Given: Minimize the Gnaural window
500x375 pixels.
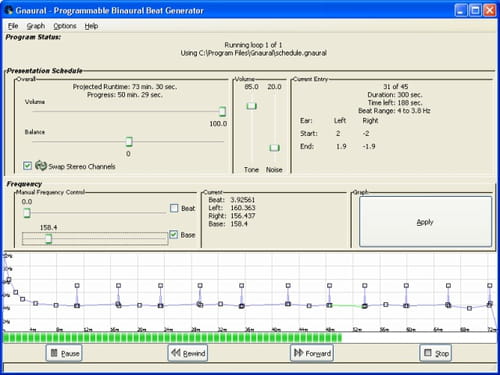Looking at the screenshot, I should (x=460, y=10).
